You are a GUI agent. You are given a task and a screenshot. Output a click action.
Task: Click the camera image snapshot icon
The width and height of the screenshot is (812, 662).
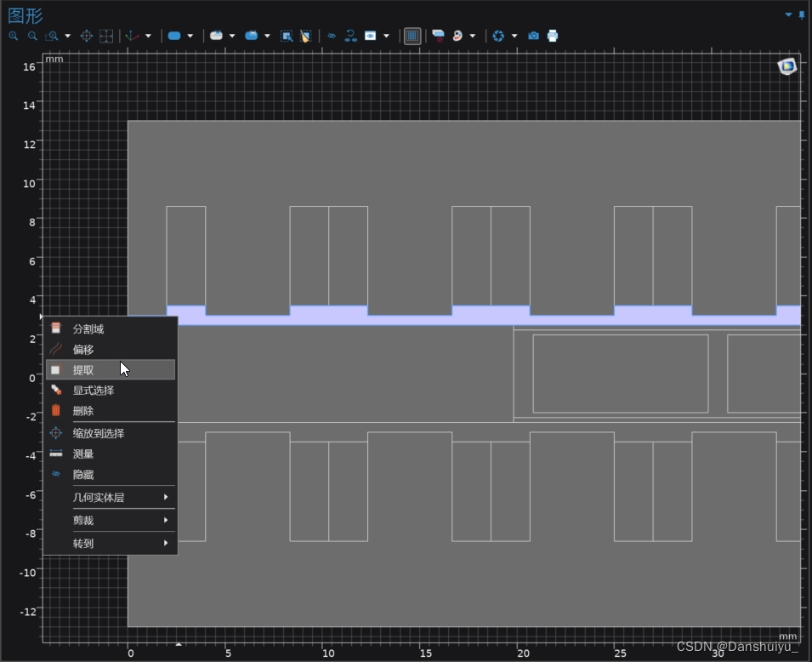click(533, 36)
